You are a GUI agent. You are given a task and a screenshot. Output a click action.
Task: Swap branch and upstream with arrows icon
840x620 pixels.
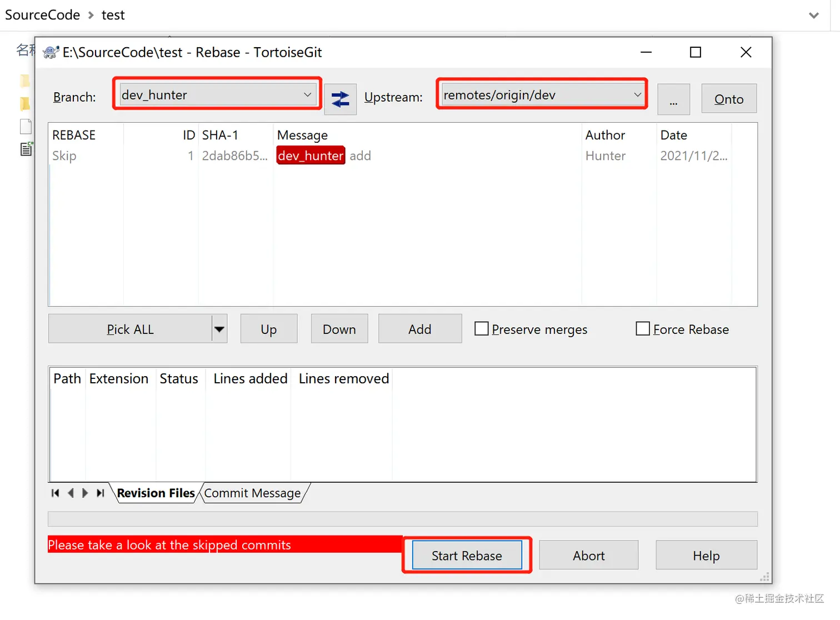point(340,99)
